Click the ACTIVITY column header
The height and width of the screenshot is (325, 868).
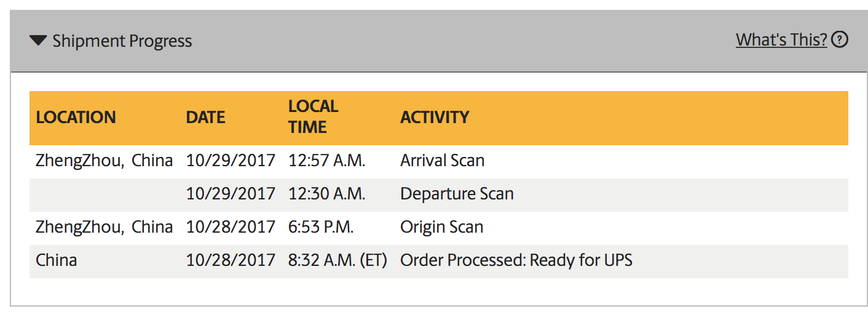click(435, 118)
